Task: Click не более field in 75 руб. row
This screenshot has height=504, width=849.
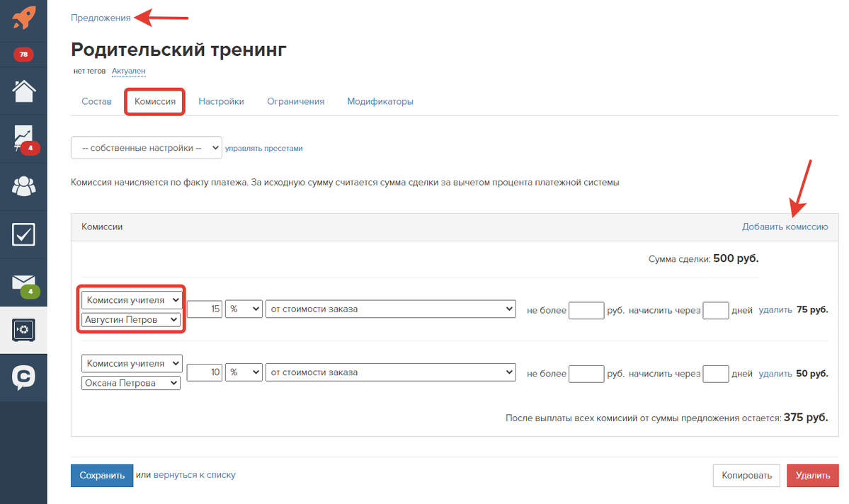Action: point(586,310)
